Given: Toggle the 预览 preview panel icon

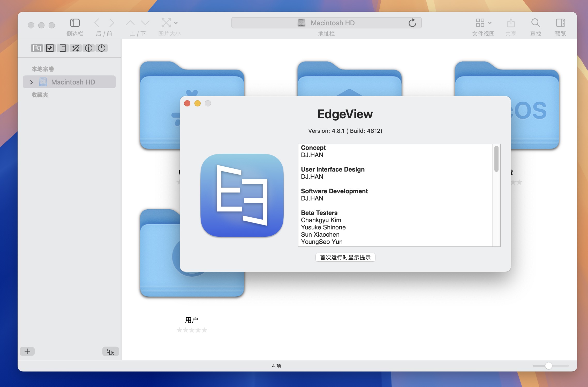Looking at the screenshot, I should click(x=560, y=23).
